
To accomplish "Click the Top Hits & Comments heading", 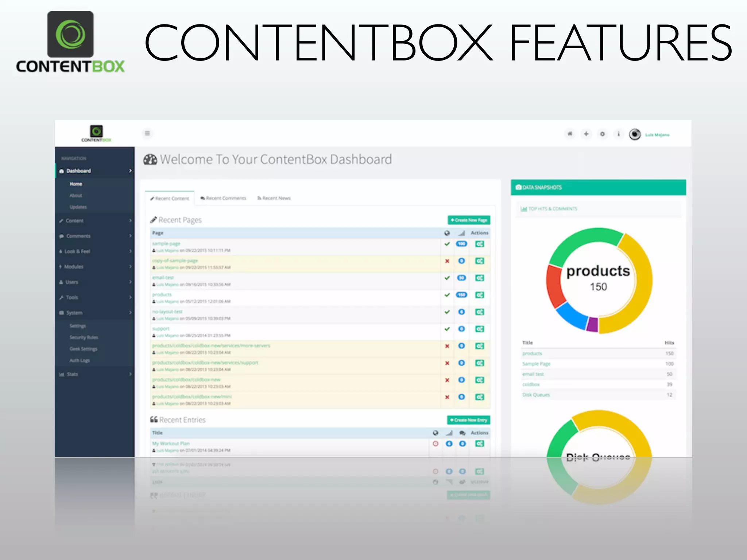I will [549, 209].
